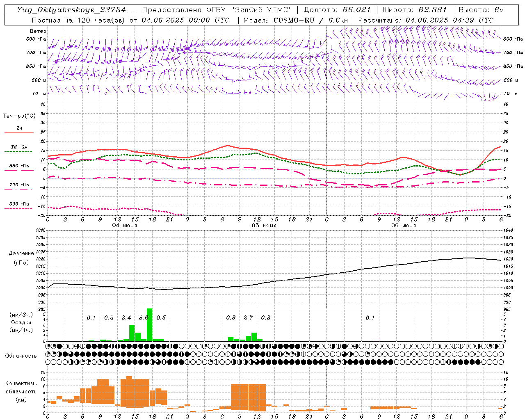Click the Тем-ра(°C) axis title

[19, 116]
